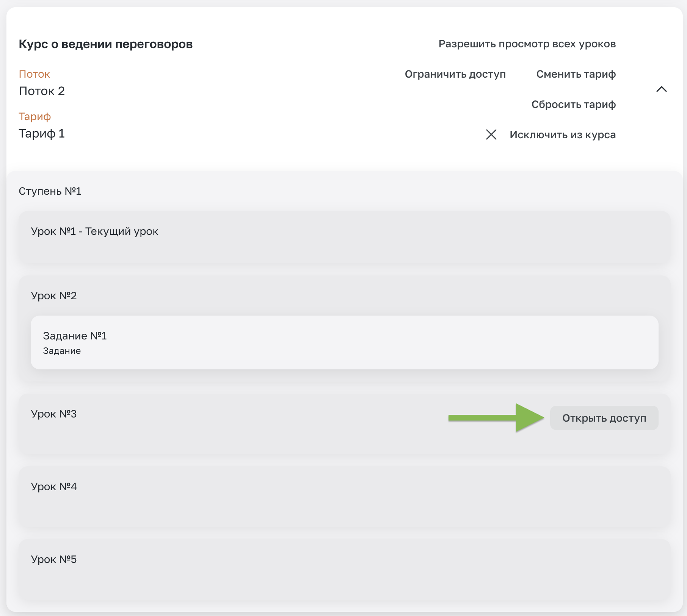Screen dimensions: 687x616
Task: Collapse the course panel with chevron up
Action: coord(661,89)
